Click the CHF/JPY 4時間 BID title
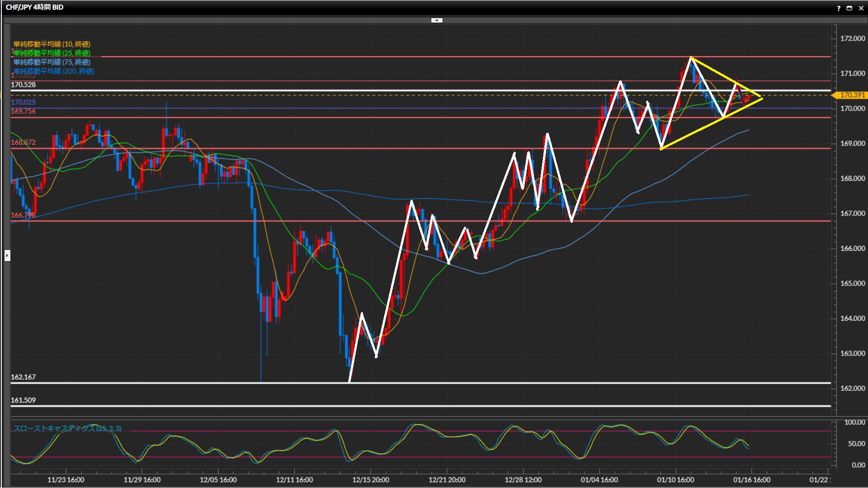 pyautogui.click(x=34, y=7)
